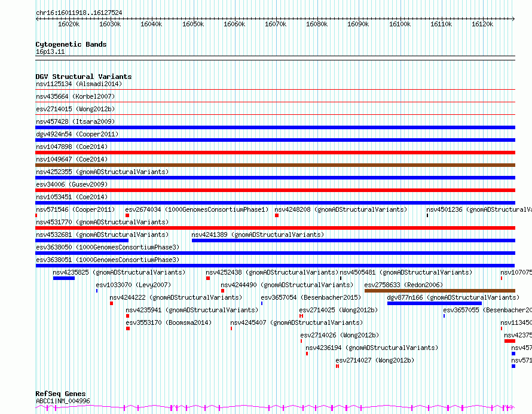Click red tick under nsv4245407
532x414 pixels.
click(231, 328)
